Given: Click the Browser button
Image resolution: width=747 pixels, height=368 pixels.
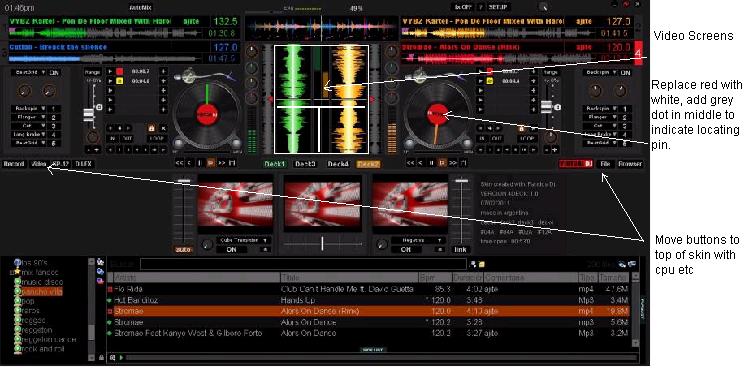Looking at the screenshot, I should 630,164.
